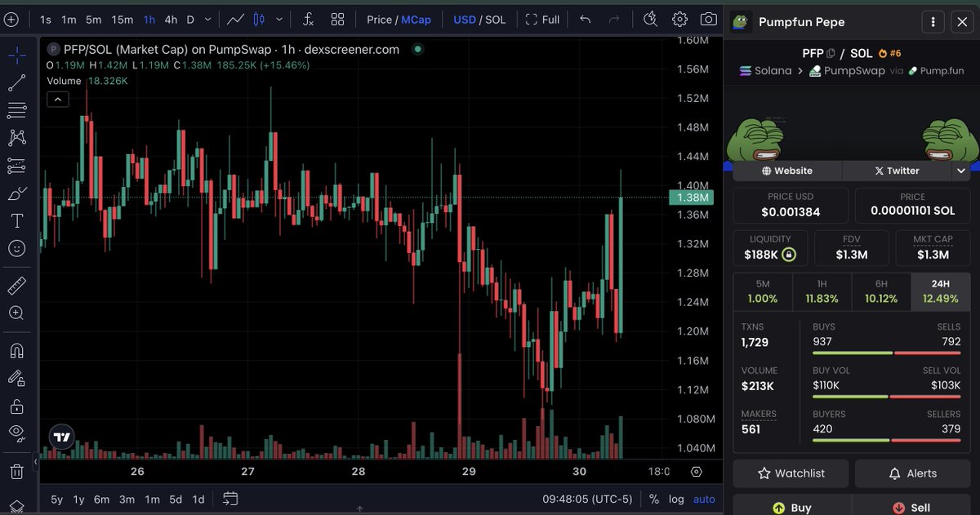This screenshot has height=515, width=980.
Task: Set date range to 5y
Action: click(x=56, y=499)
